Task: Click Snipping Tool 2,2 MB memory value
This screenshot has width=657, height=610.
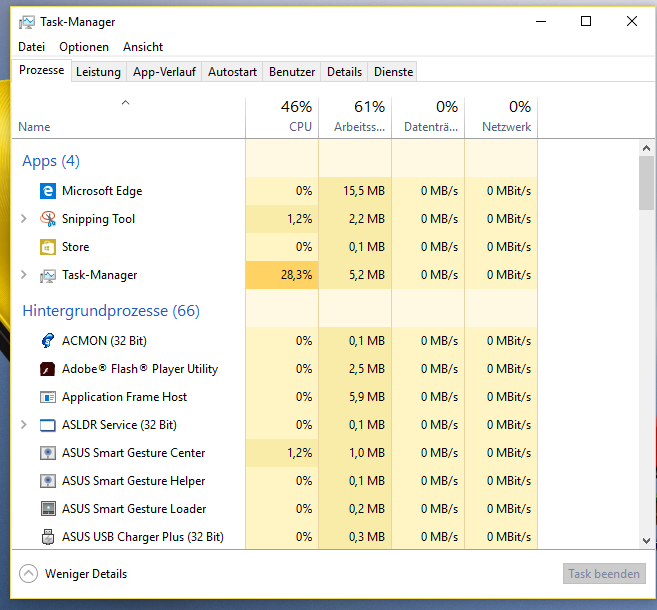Action: tap(367, 219)
